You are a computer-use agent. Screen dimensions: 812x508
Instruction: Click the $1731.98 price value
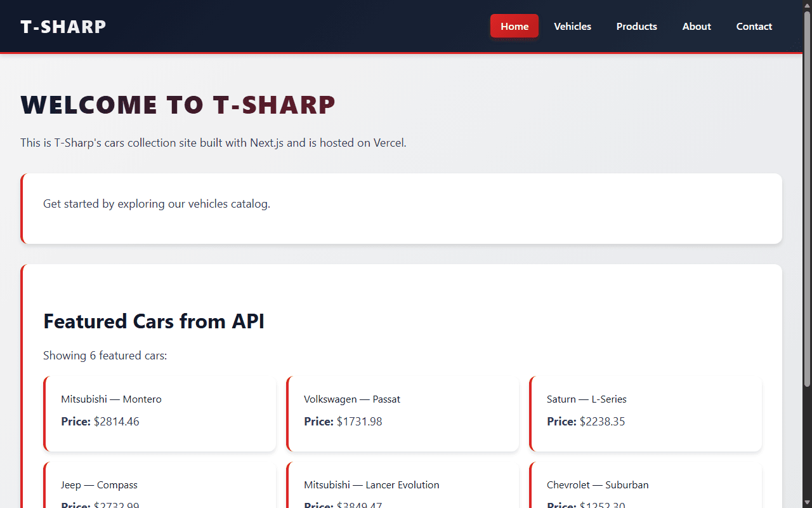[360, 422]
